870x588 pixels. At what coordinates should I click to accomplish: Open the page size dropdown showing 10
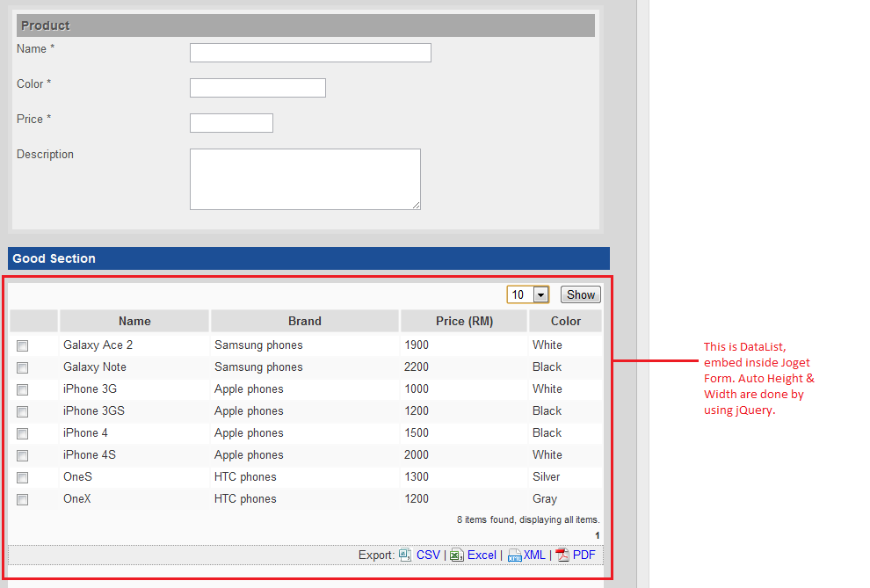pyautogui.click(x=527, y=294)
